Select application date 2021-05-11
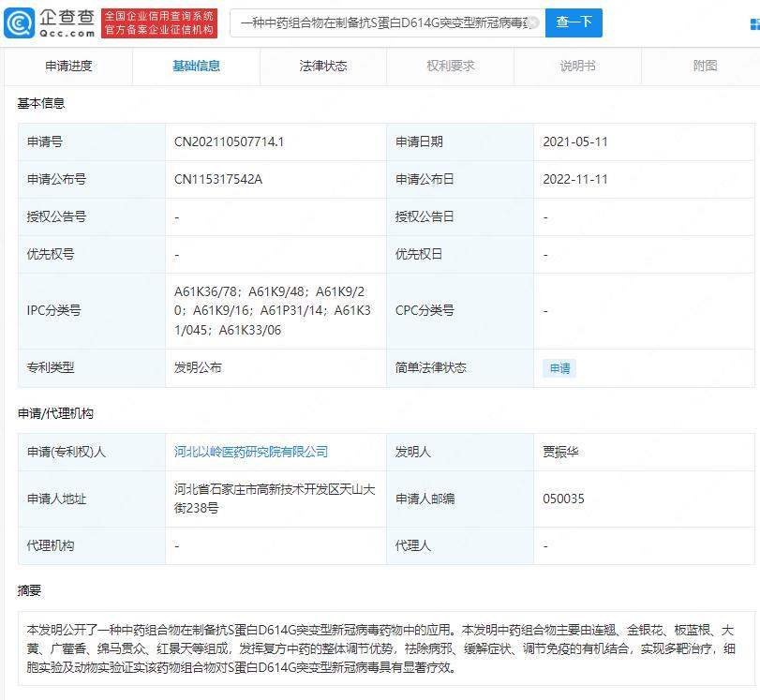The height and width of the screenshot is (700, 760). tap(574, 142)
